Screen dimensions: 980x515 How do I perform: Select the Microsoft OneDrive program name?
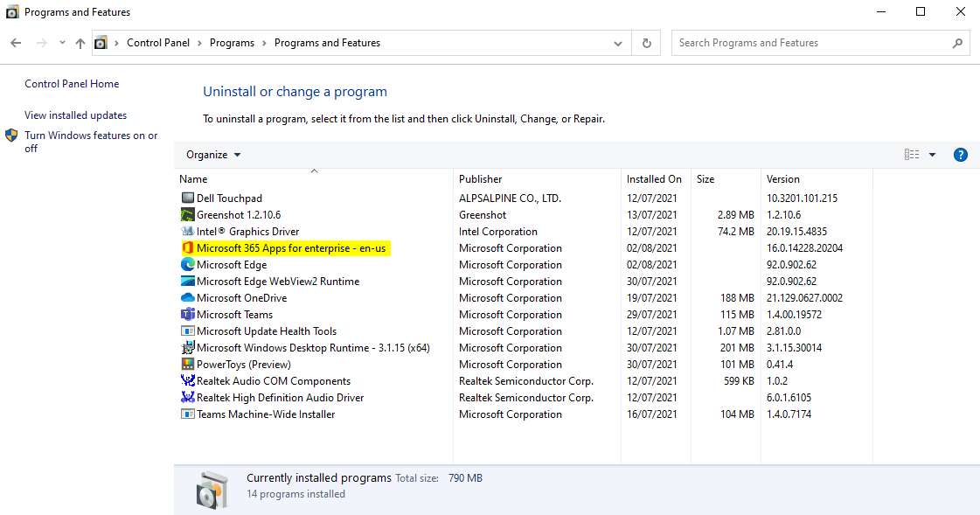(x=242, y=298)
